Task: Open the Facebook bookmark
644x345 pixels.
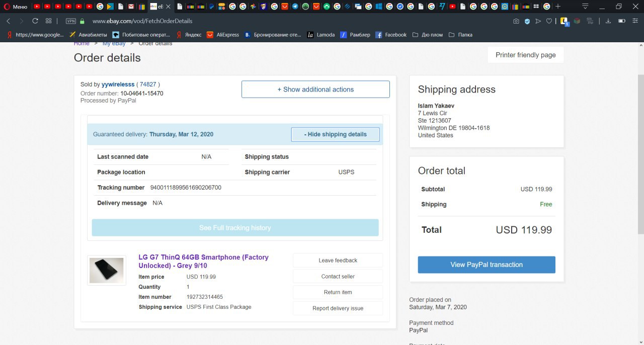Action: (391, 35)
